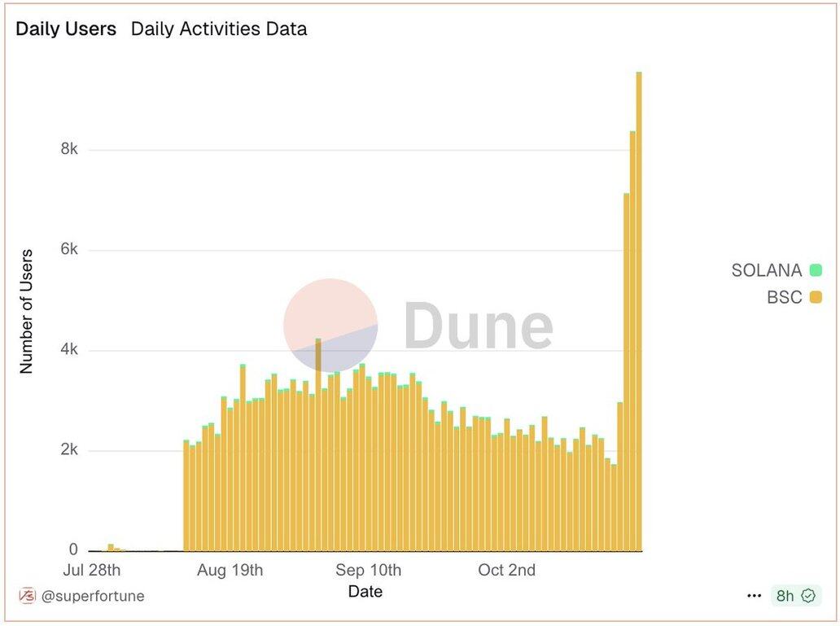The width and height of the screenshot is (840, 626).
Task: Click the 8h data freshness label
Action: coord(785,596)
